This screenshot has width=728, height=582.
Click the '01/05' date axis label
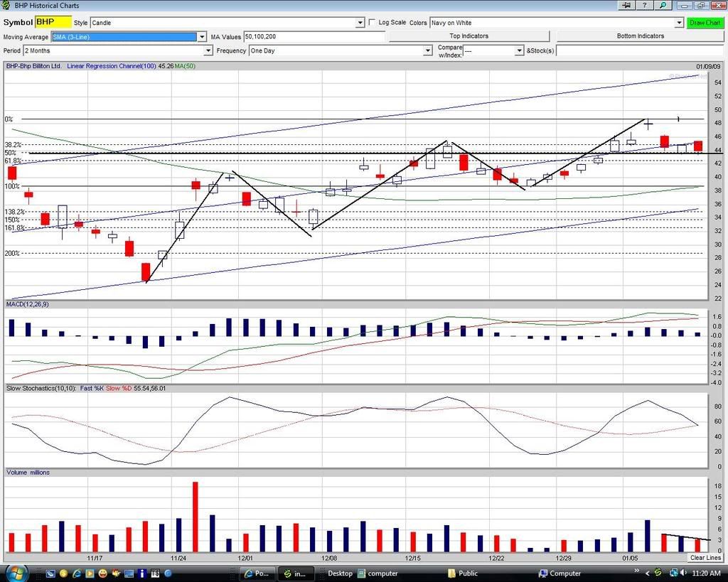coord(630,558)
